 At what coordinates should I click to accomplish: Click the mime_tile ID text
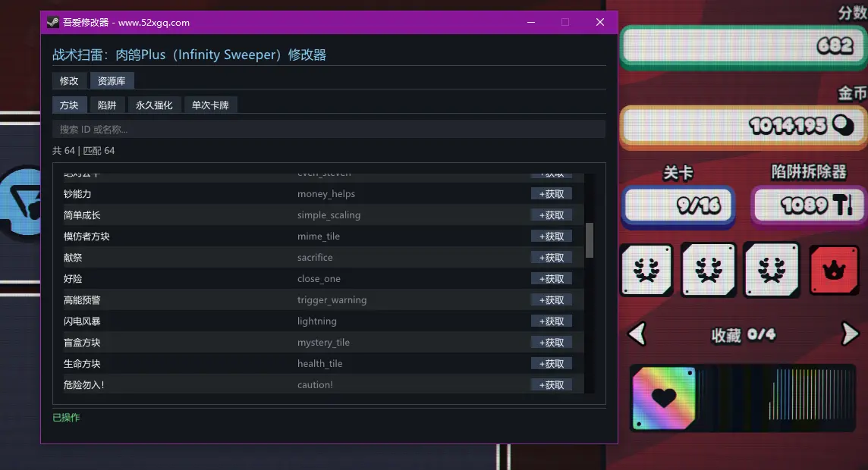tap(319, 237)
